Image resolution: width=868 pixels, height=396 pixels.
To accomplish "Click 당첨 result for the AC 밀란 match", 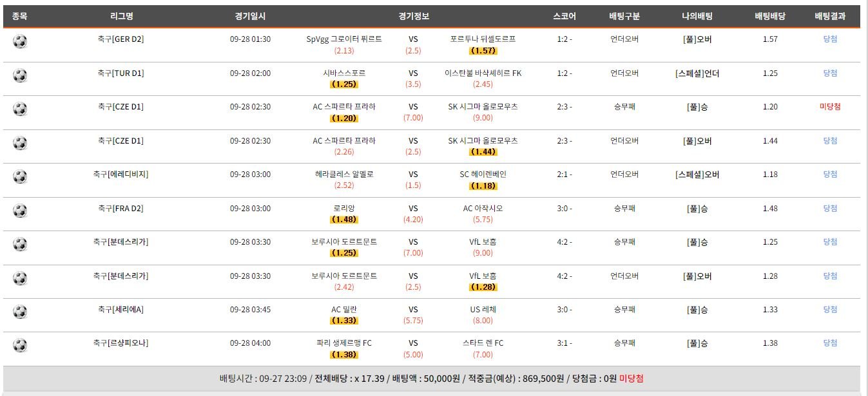I will [830, 310].
